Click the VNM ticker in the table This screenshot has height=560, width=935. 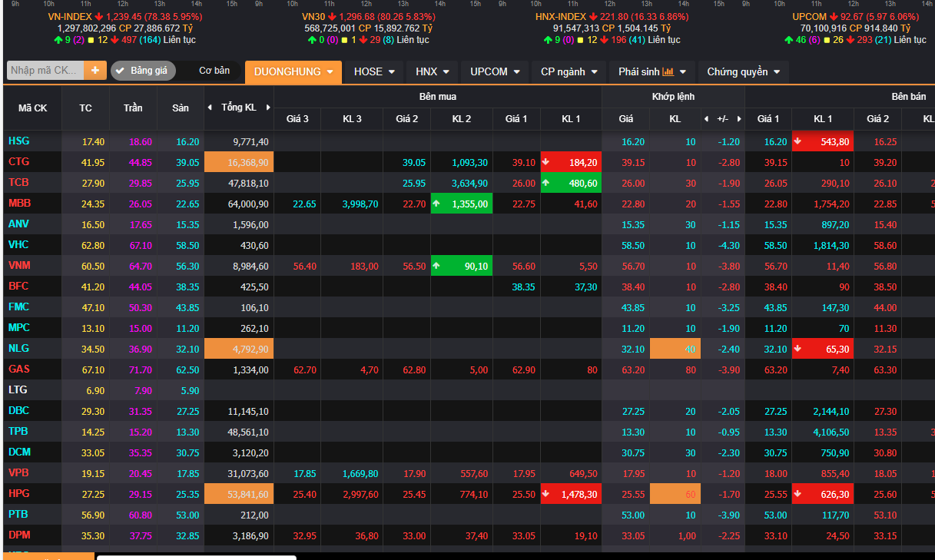point(19,266)
